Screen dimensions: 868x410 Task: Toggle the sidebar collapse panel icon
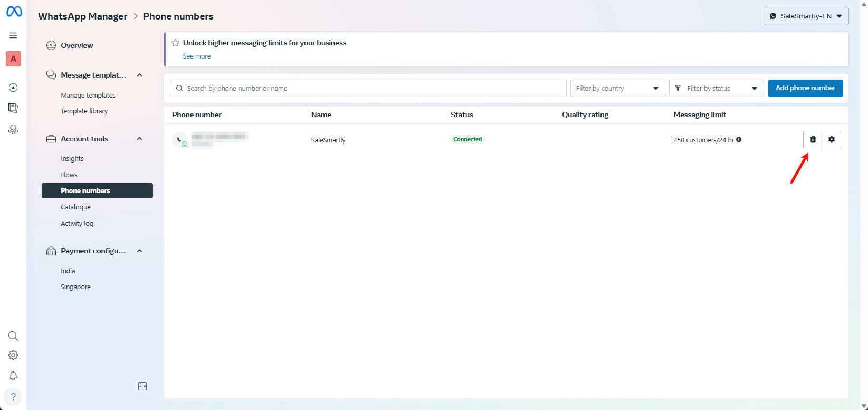pos(142,386)
